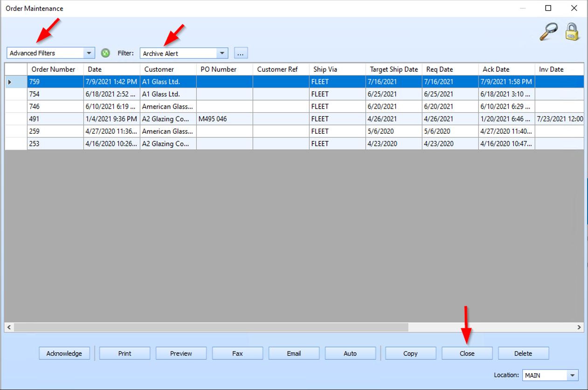588x390 pixels.
Task: Click the Copy button
Action: click(410, 353)
